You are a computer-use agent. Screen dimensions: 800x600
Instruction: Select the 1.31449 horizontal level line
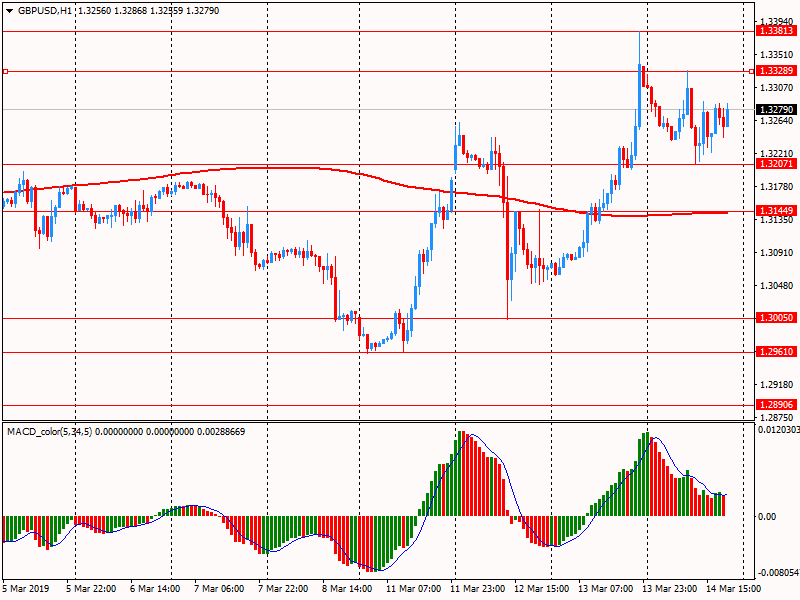(x=300, y=211)
